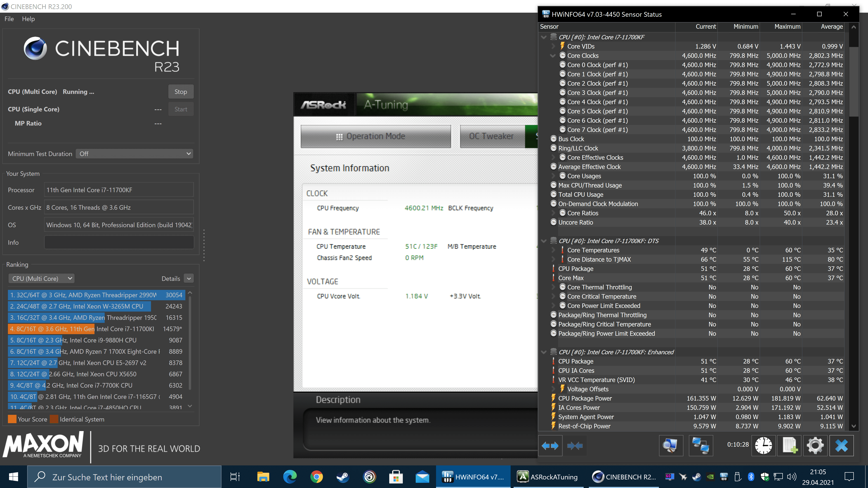
Task: Toggle ranking Details dropdown arrow
Action: click(189, 279)
